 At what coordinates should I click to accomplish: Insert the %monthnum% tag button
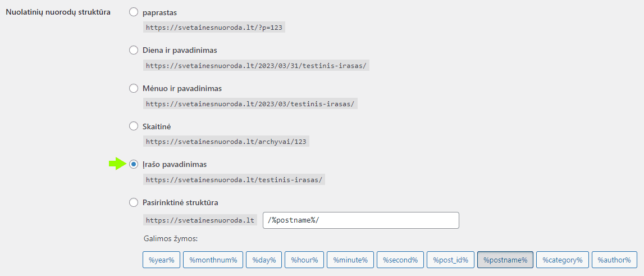pyautogui.click(x=213, y=260)
